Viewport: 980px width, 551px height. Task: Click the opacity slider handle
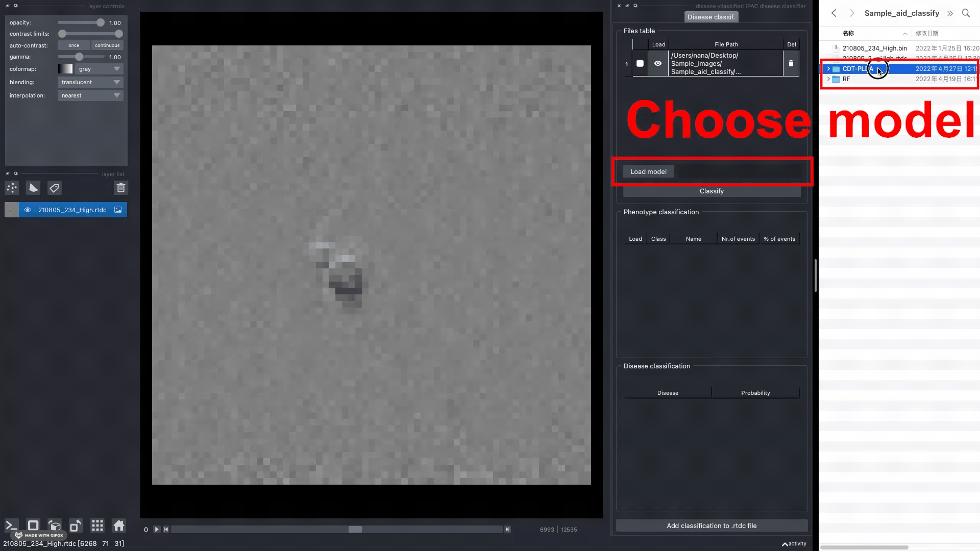101,22
